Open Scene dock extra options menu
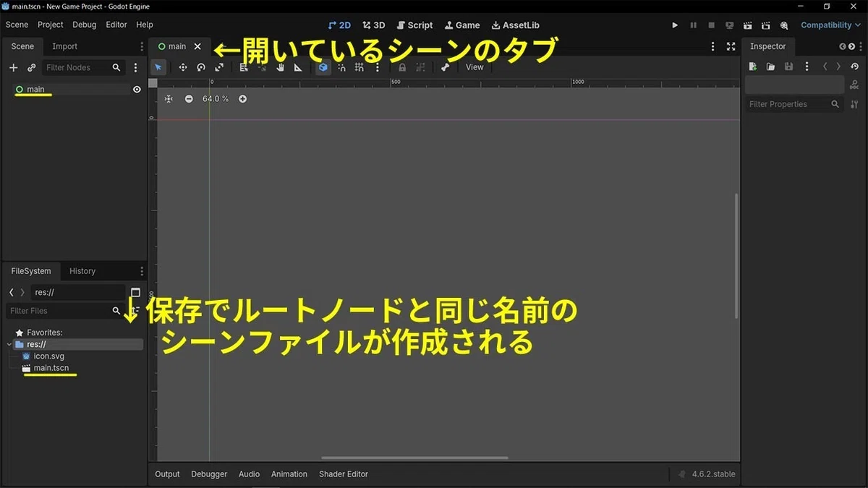The height and width of the screenshot is (488, 868). (x=135, y=67)
